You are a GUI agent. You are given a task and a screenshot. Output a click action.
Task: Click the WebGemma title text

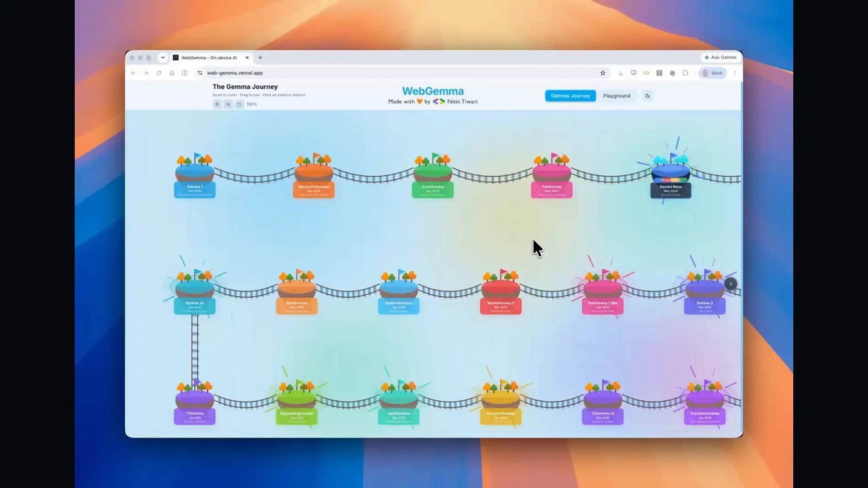[433, 91]
